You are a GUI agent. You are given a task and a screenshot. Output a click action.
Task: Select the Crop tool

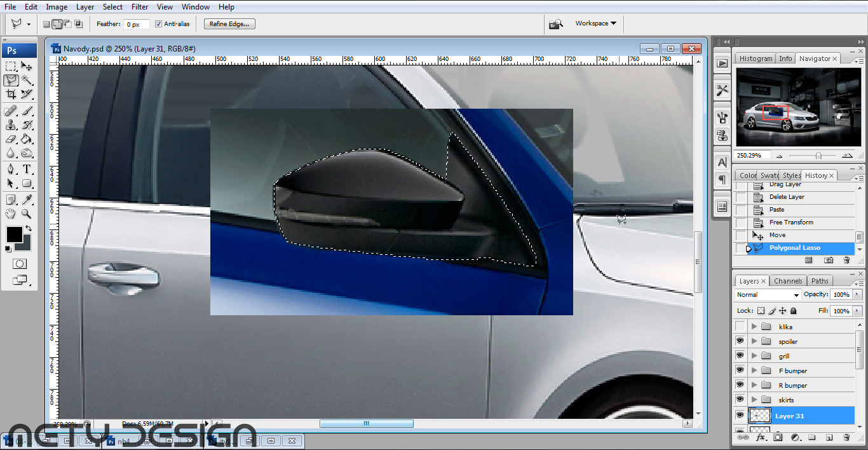click(11, 94)
